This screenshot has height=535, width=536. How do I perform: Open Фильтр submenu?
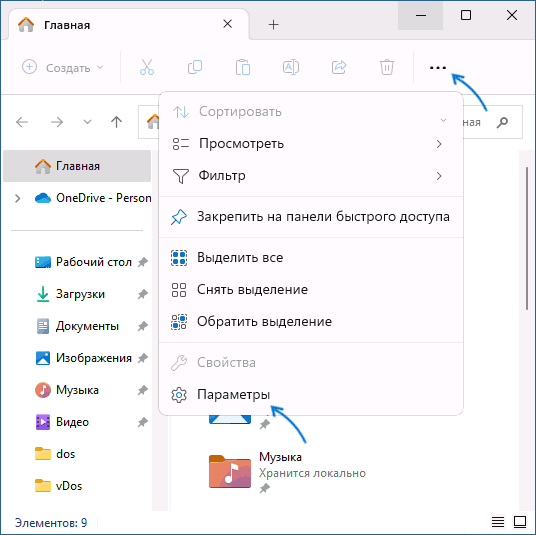click(x=311, y=176)
